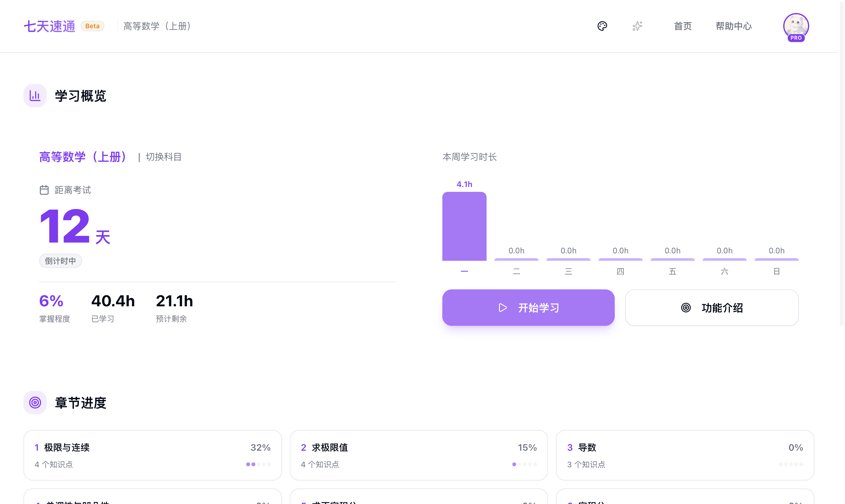Click play icon in 开始学习 button
Viewport: 845px width, 504px height.
click(x=503, y=308)
